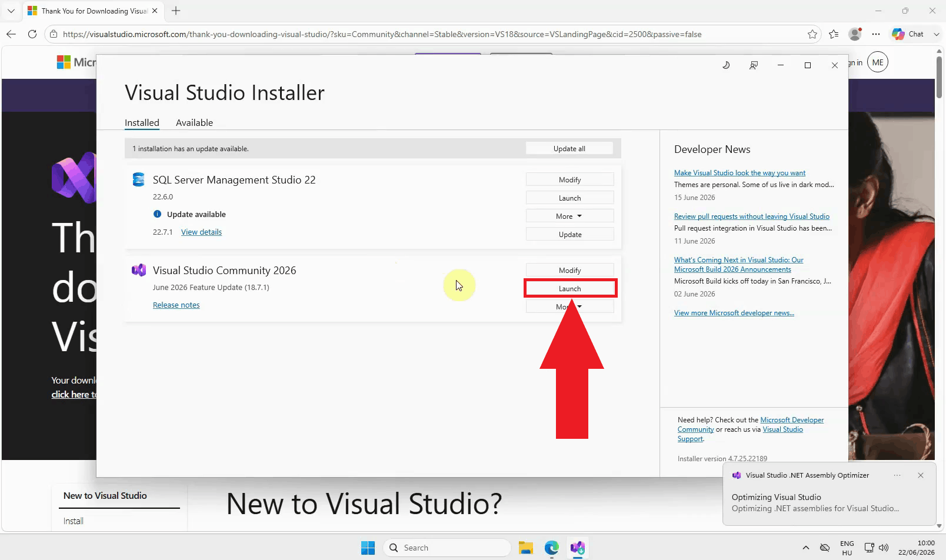Click the webpage vertical scrollbar thumb

click(939, 76)
